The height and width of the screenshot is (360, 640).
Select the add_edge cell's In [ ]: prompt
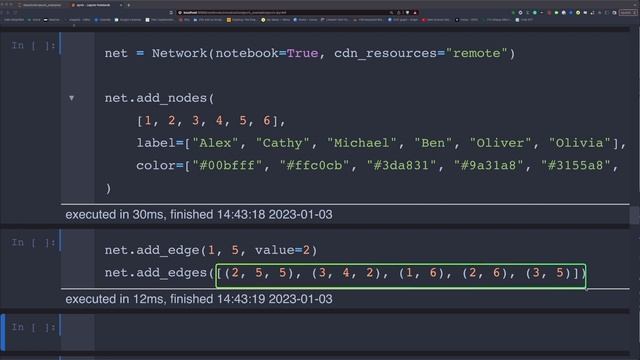[x=33, y=242]
